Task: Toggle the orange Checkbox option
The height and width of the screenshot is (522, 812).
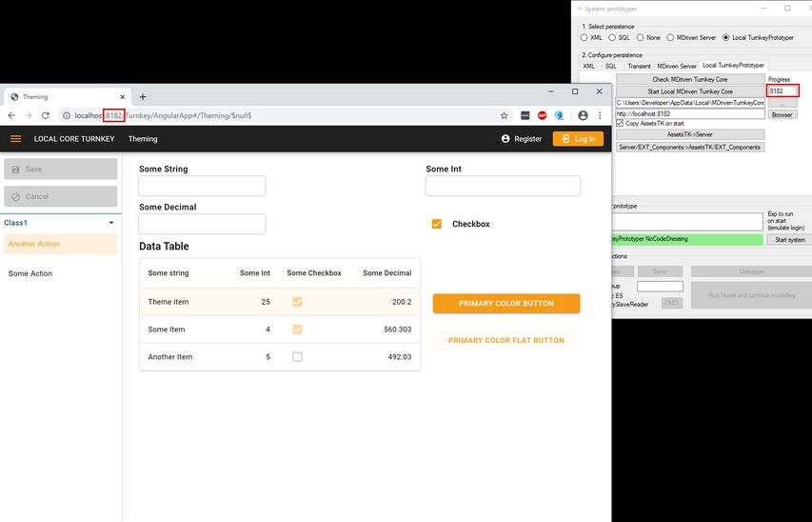Action: tap(437, 224)
